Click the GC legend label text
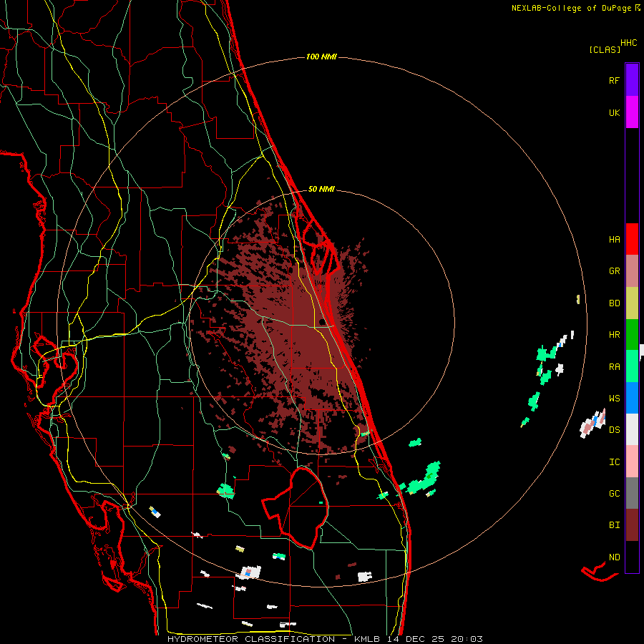The image size is (644, 644). coord(615,494)
